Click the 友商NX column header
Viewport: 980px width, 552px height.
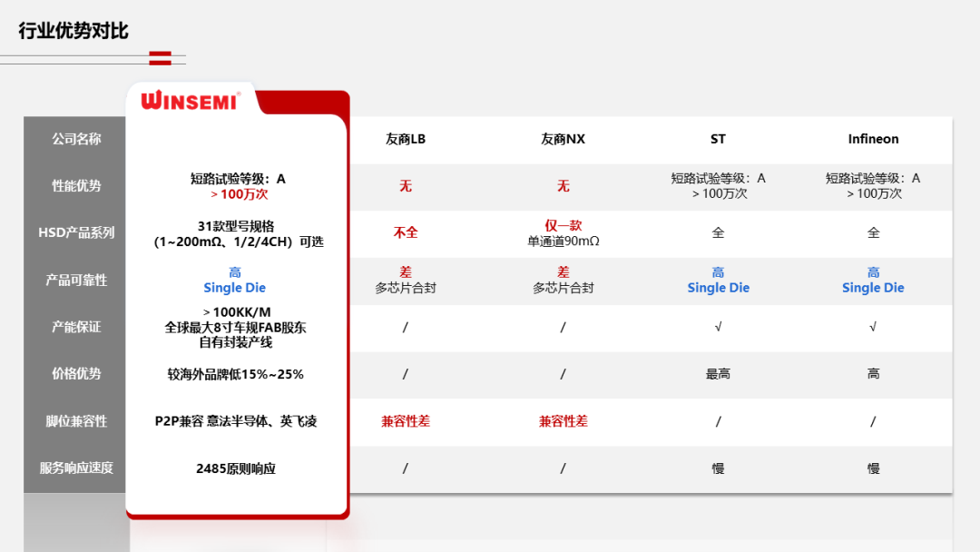pos(563,139)
